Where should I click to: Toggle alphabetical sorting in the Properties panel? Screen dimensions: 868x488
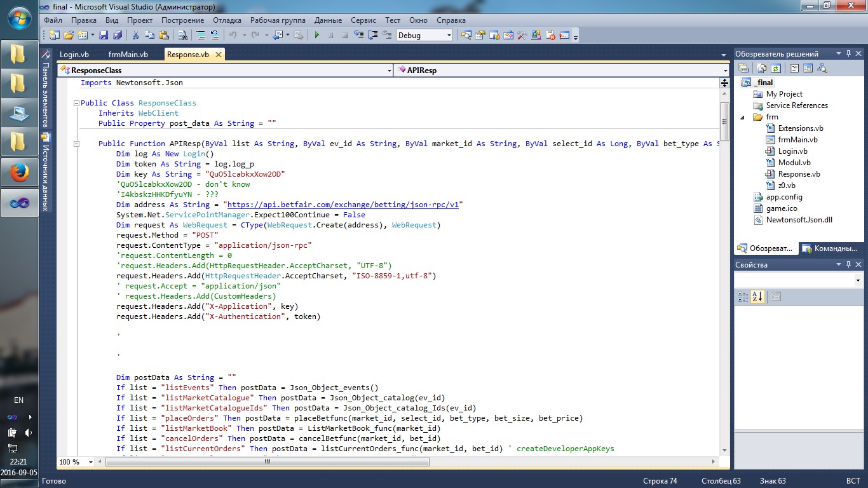[757, 297]
